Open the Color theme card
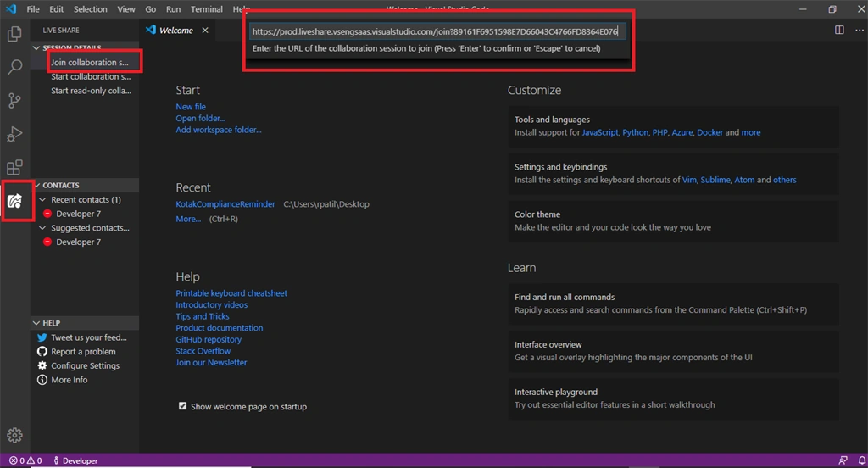The image size is (868, 468). pyautogui.click(x=673, y=221)
